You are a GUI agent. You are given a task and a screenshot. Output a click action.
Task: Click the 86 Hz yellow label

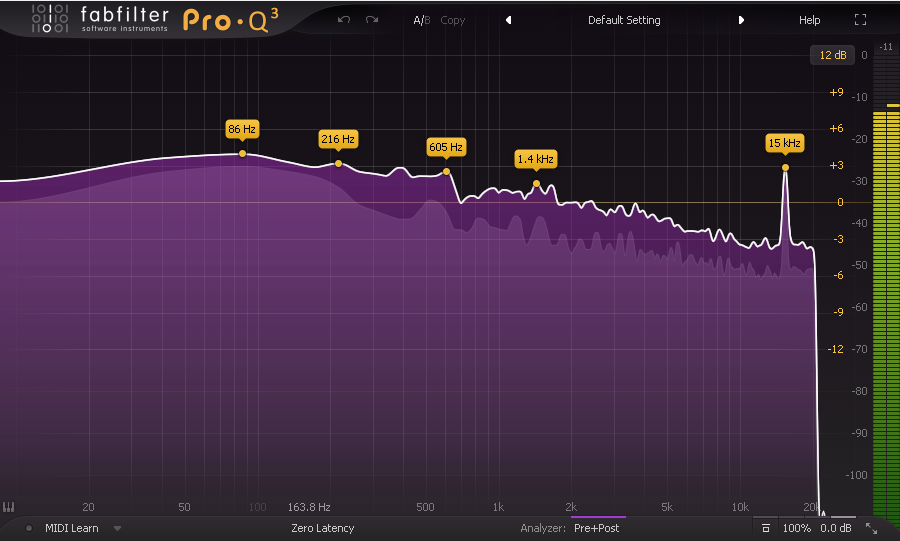coord(242,129)
